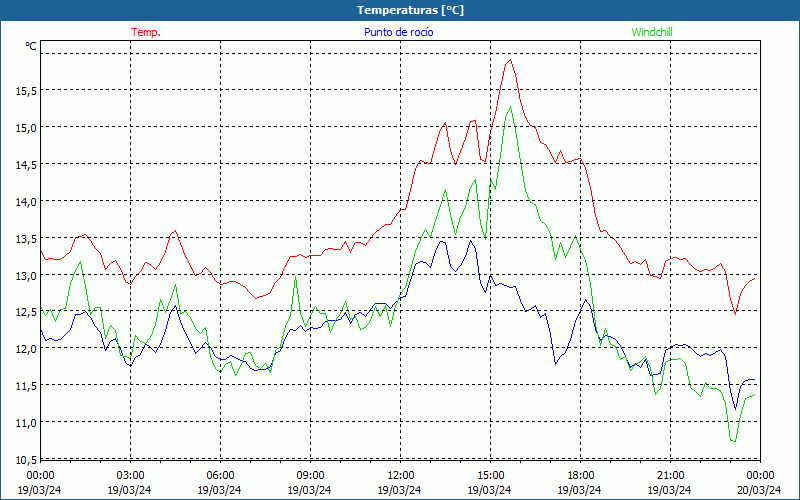Click the 18:00 time axis label
800x500 pixels.
pyautogui.click(x=580, y=476)
